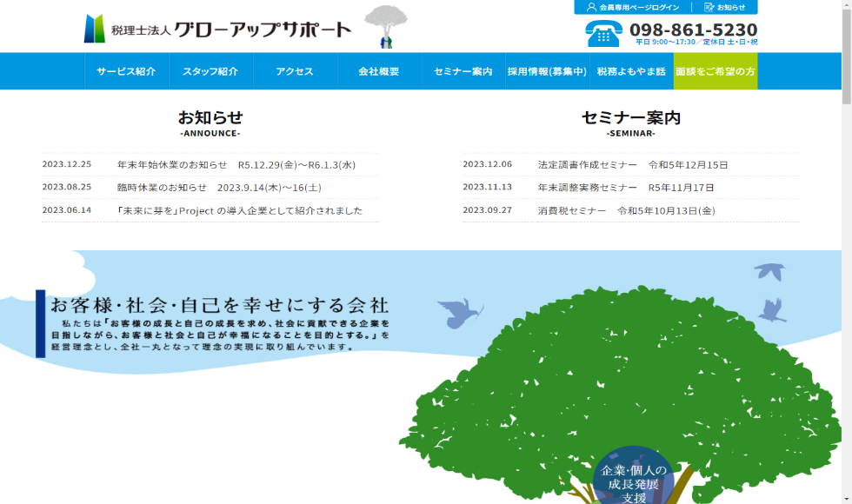Click the bird carrying a branch illustration
The width and height of the screenshot is (852, 504).
(460, 310)
